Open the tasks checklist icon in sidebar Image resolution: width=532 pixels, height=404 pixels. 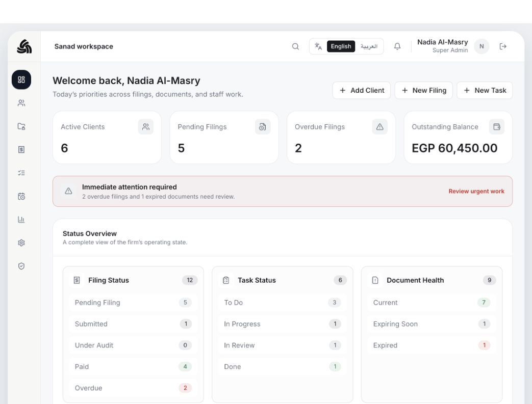(21, 173)
